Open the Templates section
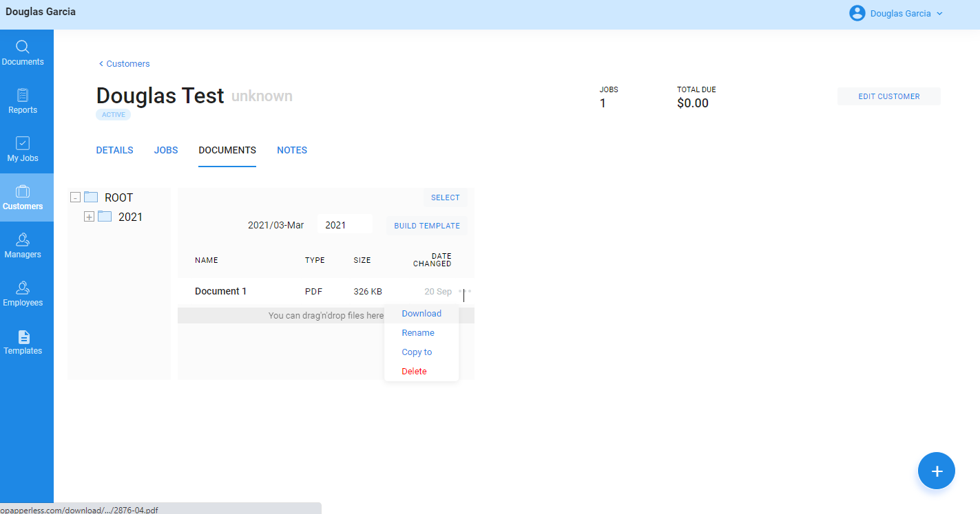980x514 pixels. pyautogui.click(x=23, y=342)
